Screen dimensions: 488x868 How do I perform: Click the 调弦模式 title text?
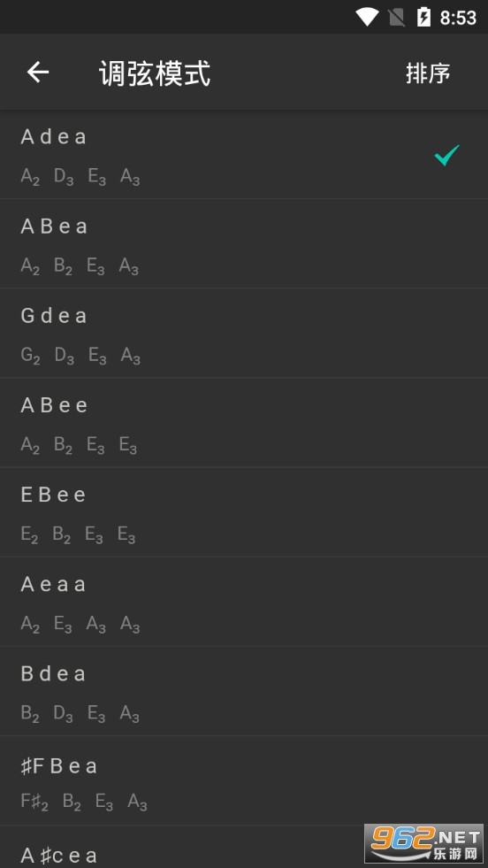(155, 73)
